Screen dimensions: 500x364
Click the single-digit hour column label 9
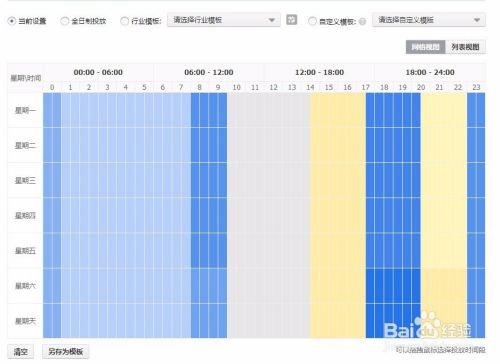coord(218,87)
